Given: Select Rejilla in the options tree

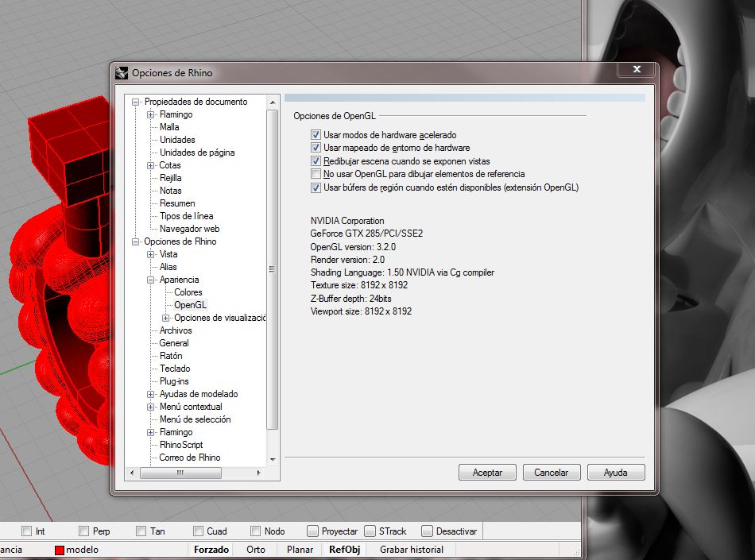Looking at the screenshot, I should [x=170, y=178].
